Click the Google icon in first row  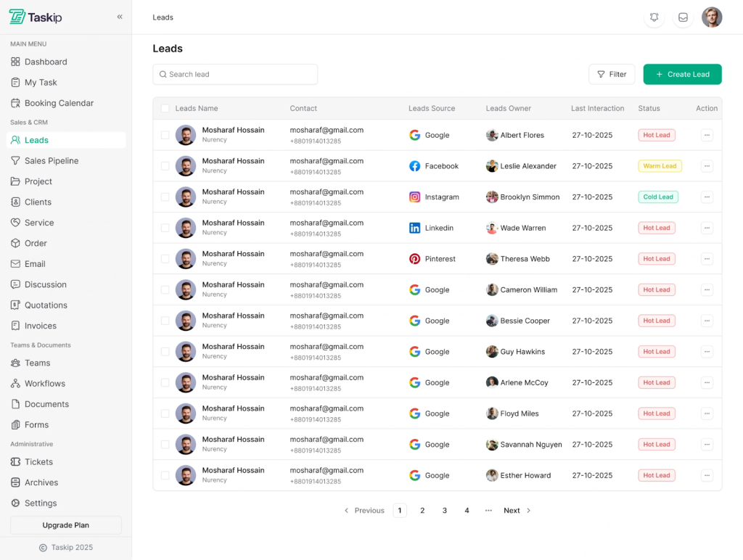point(414,135)
